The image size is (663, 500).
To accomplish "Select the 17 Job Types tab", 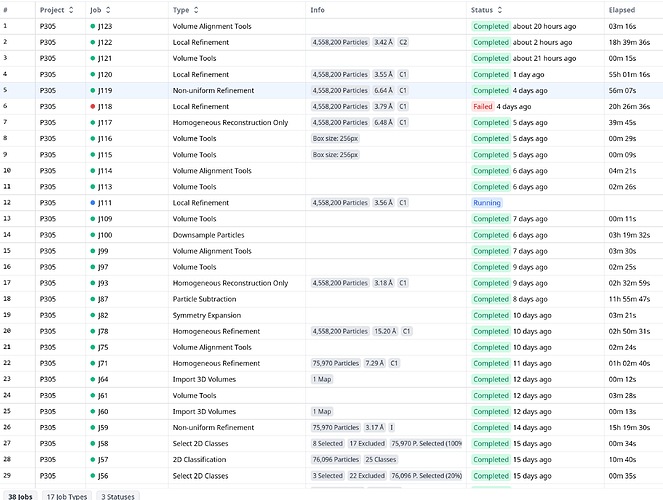I will coord(67,496).
